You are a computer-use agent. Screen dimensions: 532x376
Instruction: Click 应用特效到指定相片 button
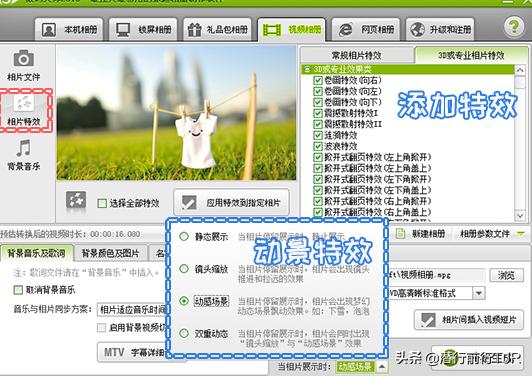click(x=231, y=203)
